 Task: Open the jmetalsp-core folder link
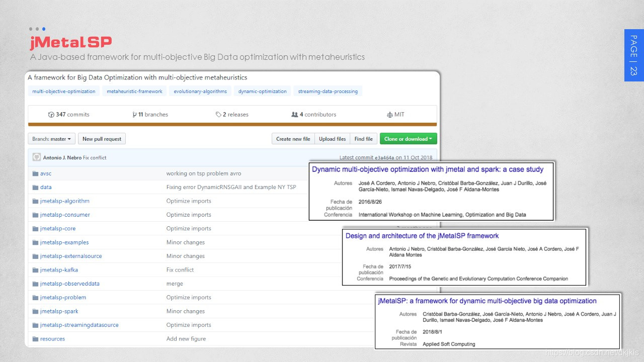(58, 228)
